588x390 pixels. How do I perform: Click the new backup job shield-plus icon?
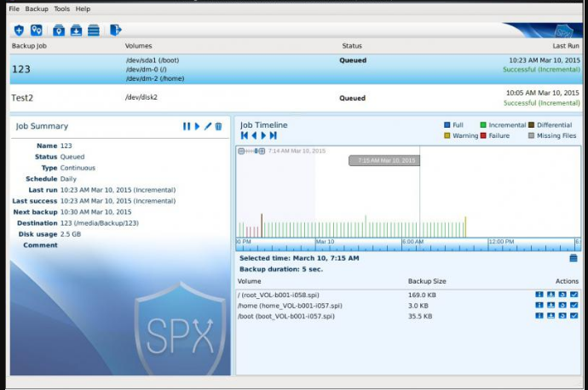(x=19, y=31)
